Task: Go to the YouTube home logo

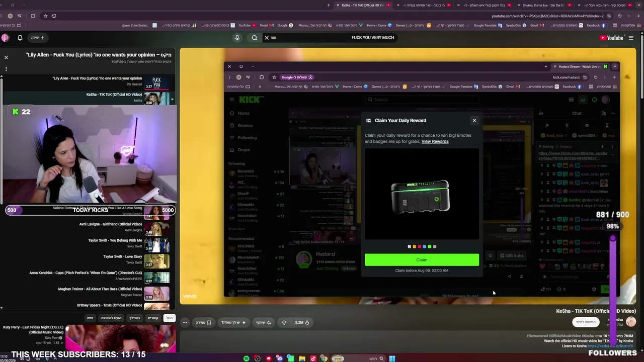Action: point(611,38)
